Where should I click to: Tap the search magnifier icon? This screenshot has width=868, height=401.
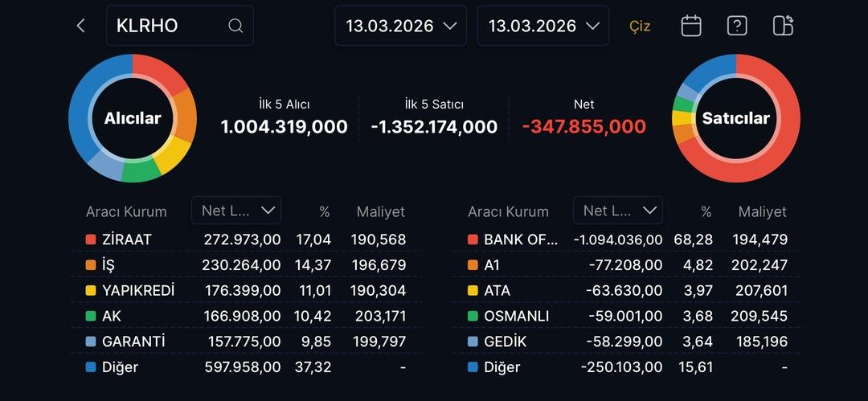tap(235, 26)
